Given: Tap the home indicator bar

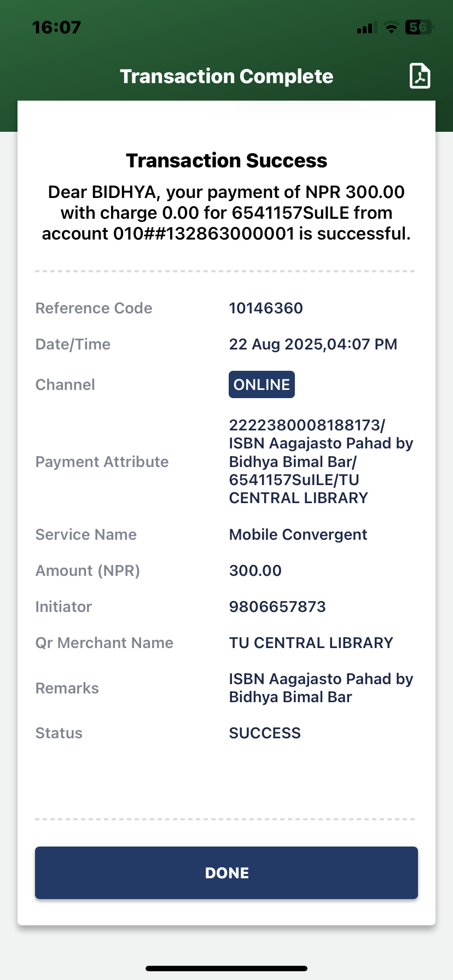Looking at the screenshot, I should (226, 969).
